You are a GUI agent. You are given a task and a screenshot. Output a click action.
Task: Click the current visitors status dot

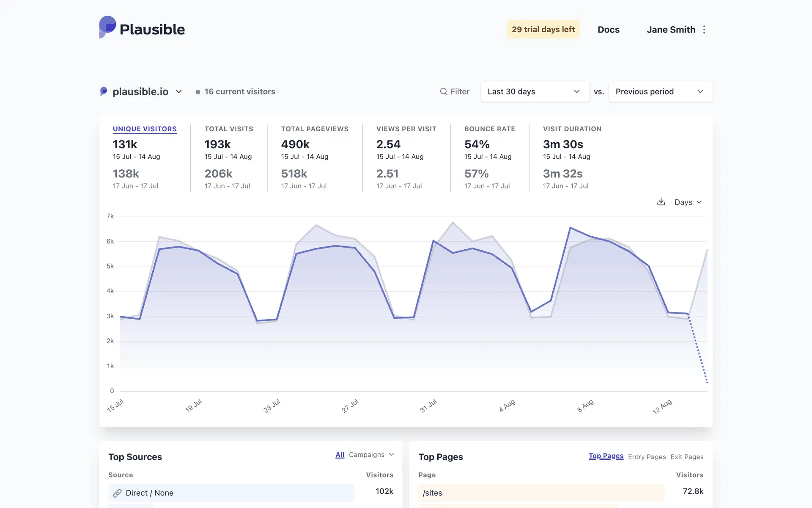pos(198,92)
